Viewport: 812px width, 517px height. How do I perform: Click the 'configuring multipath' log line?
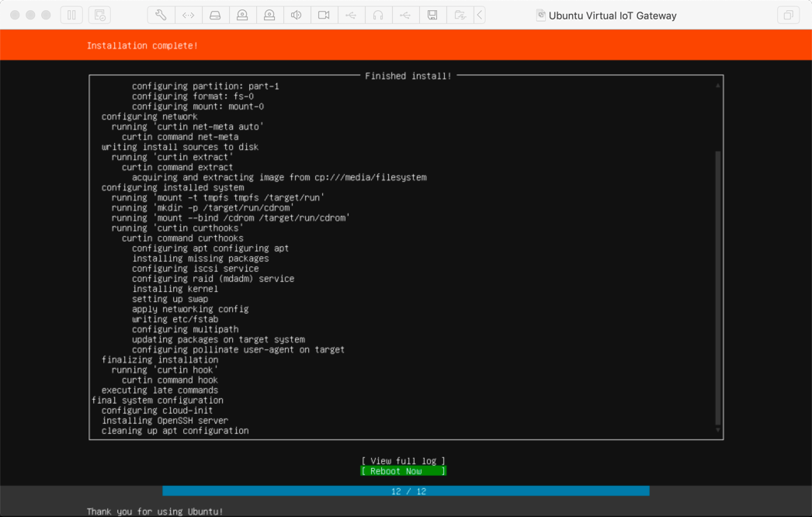(x=185, y=329)
